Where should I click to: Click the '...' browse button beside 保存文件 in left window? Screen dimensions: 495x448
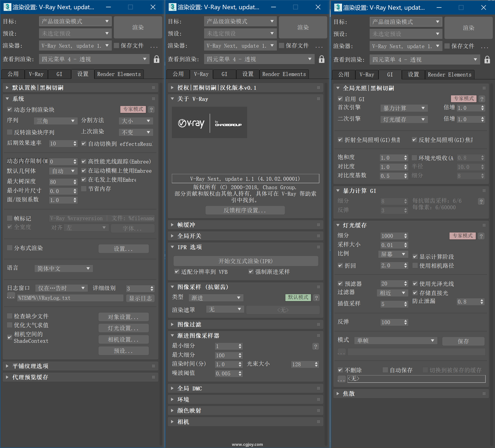154,46
